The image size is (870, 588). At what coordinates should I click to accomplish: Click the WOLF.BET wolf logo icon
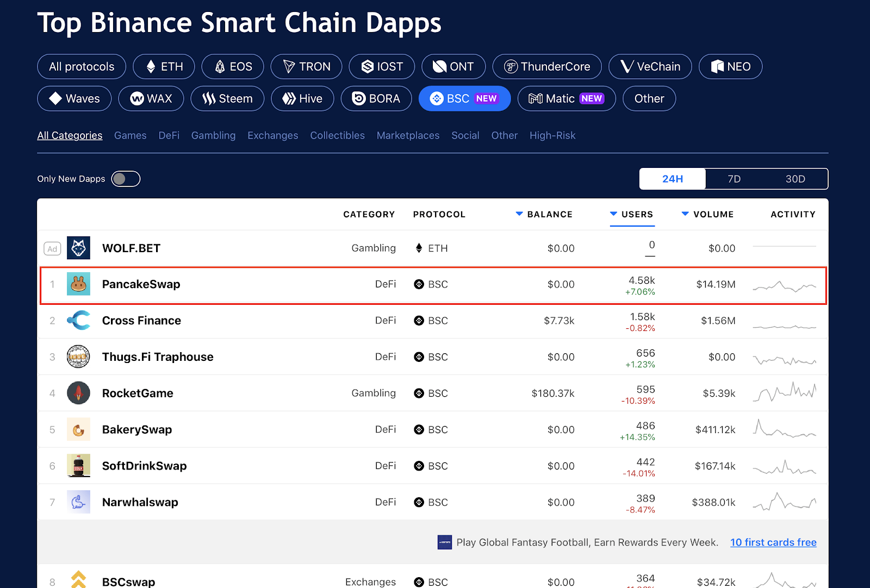(x=78, y=248)
